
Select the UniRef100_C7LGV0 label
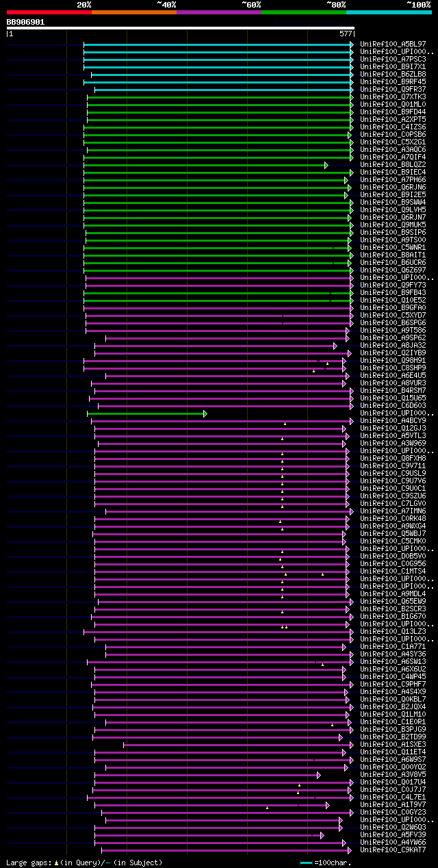tap(393, 504)
